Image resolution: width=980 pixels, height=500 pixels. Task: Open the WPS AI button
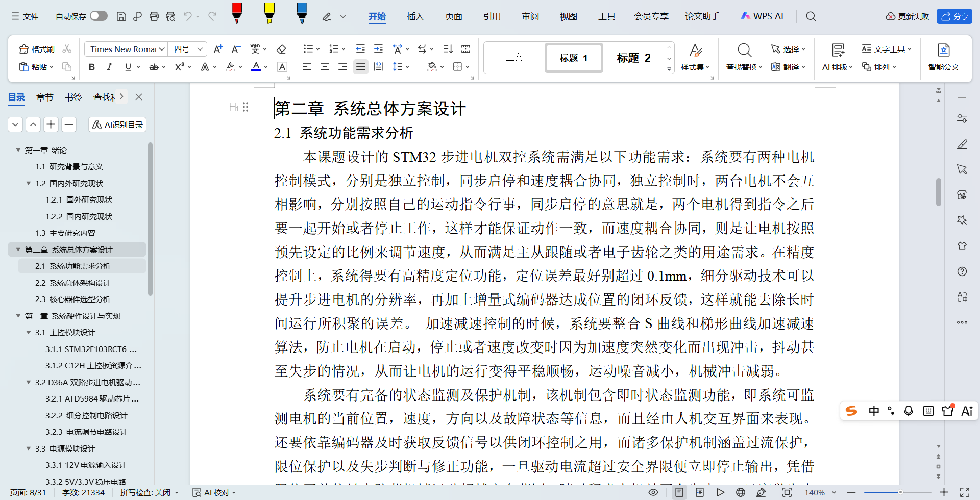[762, 16]
